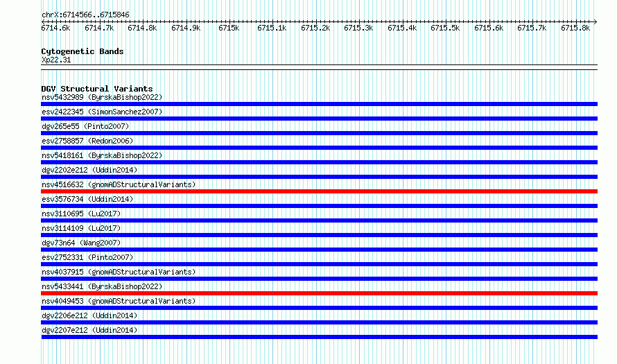Image resolution: width=617 pixels, height=364 pixels.
Task: Click the chrX:6714566..6715846 coordinate text
Action: [85, 15]
